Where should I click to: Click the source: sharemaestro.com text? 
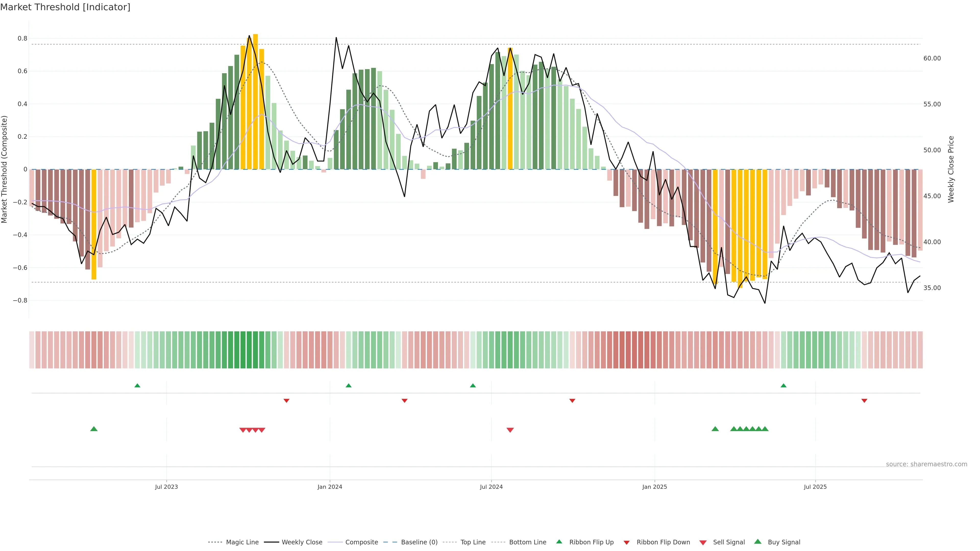tap(926, 464)
